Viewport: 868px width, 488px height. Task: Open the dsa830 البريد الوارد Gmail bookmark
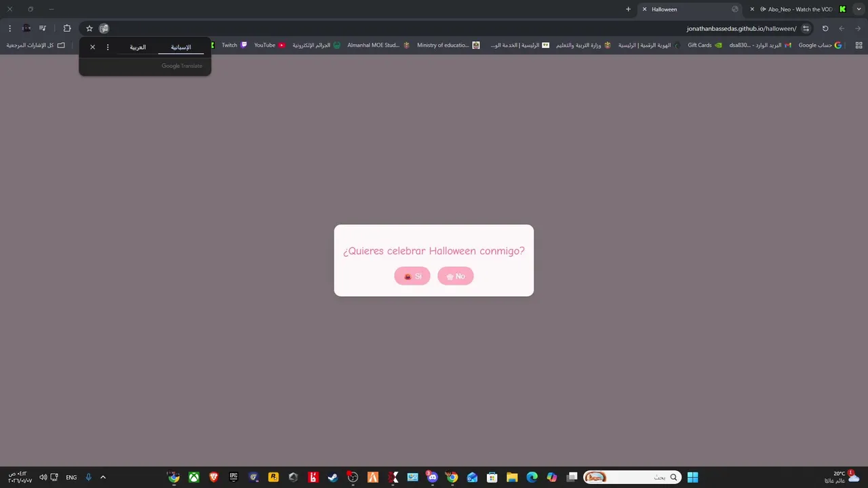(x=760, y=45)
